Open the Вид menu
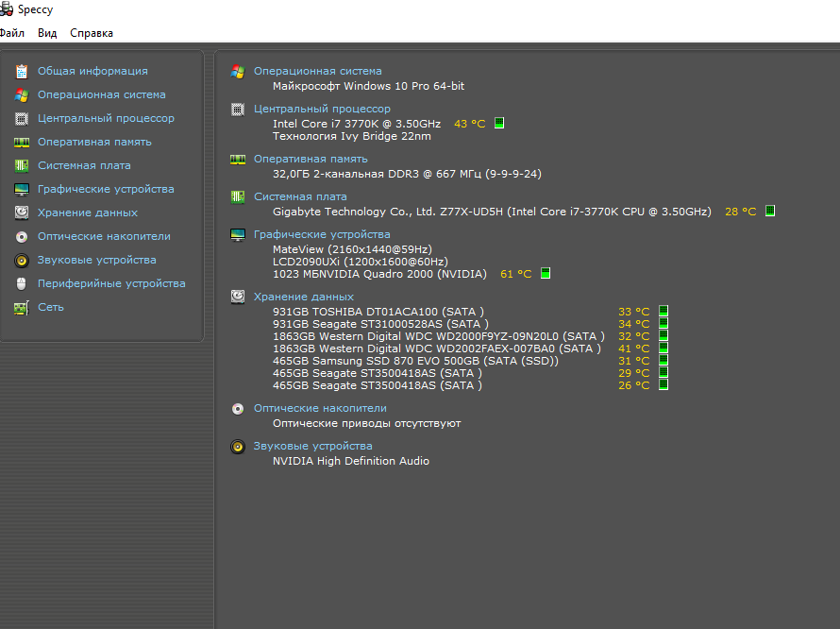840x629 pixels. click(47, 33)
